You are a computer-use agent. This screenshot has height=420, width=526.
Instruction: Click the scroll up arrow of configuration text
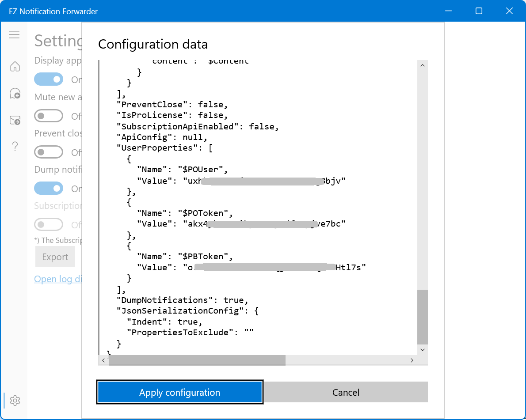click(422, 65)
